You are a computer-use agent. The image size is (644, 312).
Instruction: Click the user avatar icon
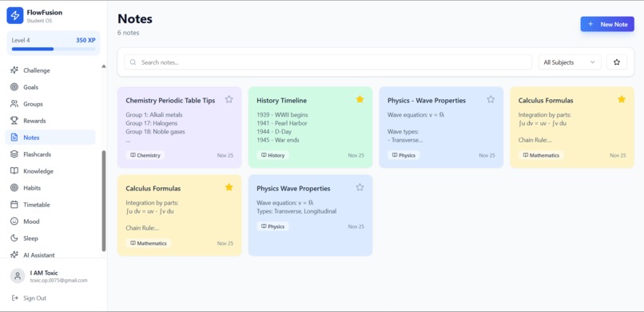[18, 276]
